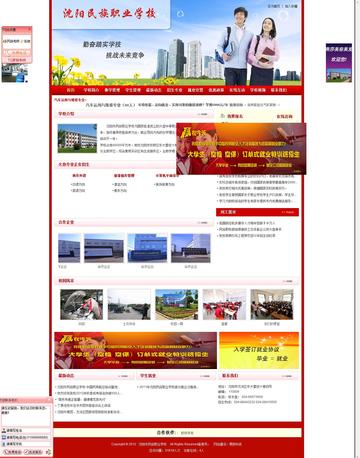Click the floating flight-attendant training banner ad
The height and width of the screenshot is (458, 360).
241,149
